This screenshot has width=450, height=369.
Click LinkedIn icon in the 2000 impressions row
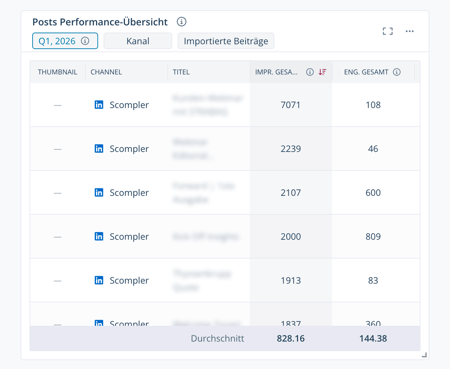click(99, 236)
